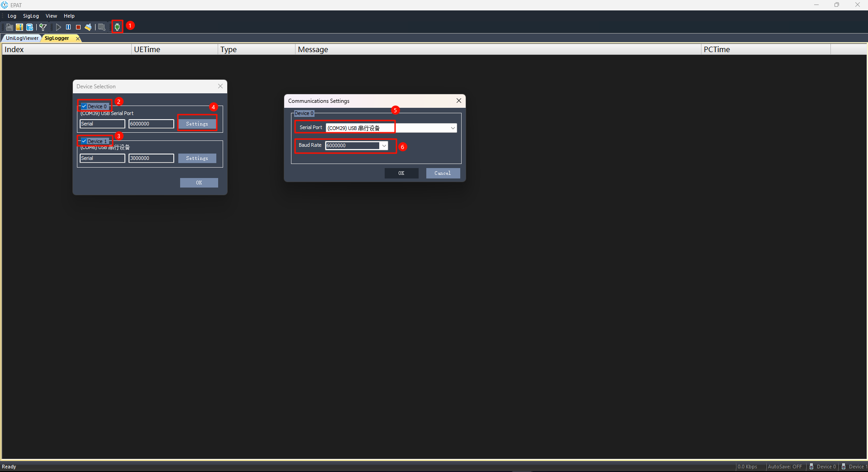The height and width of the screenshot is (472, 868).
Task: Expand the Baud Rate dropdown
Action: pyautogui.click(x=384, y=145)
